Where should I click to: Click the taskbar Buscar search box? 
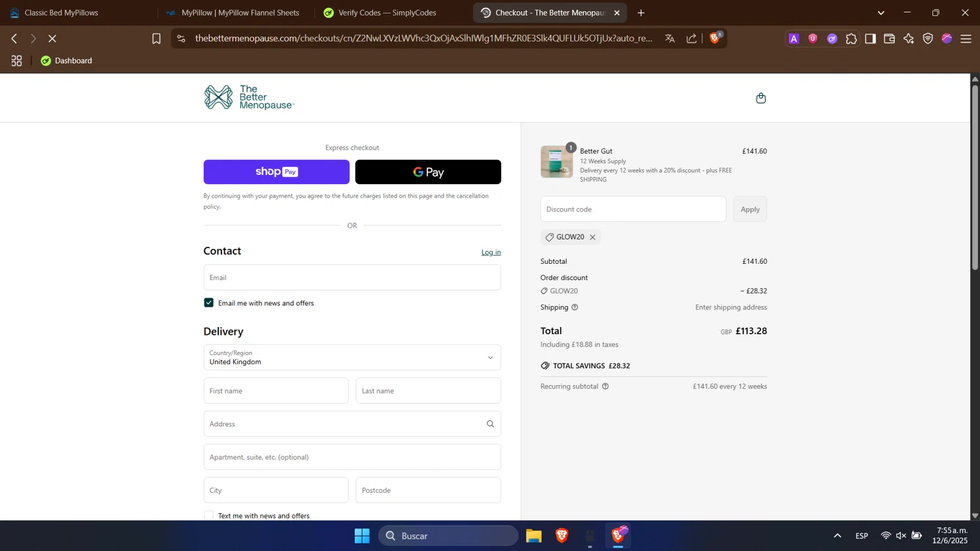coord(448,536)
